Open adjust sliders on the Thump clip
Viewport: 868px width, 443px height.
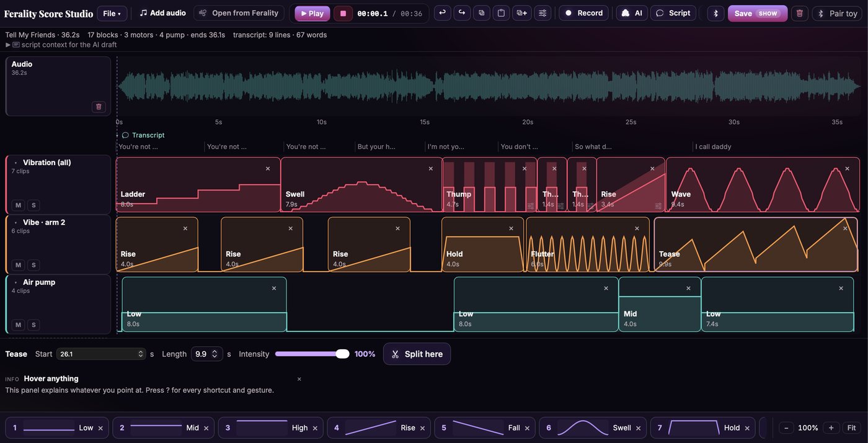coord(531,206)
